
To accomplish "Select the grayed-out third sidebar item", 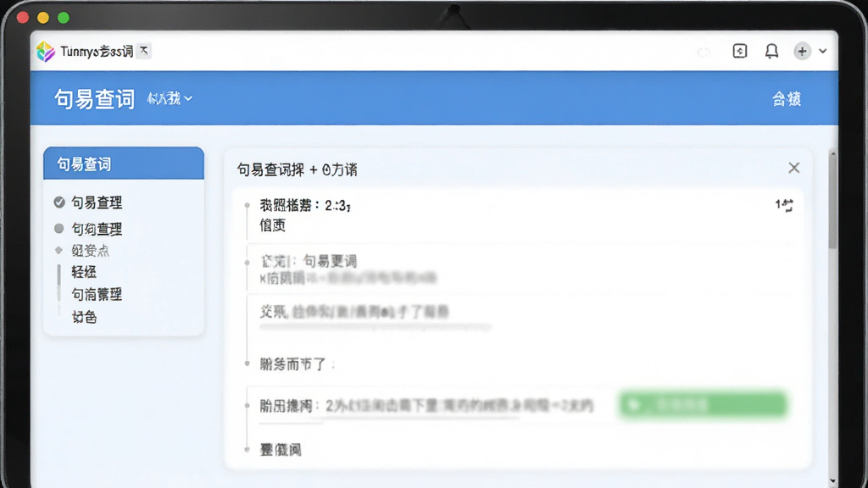I will (x=90, y=251).
